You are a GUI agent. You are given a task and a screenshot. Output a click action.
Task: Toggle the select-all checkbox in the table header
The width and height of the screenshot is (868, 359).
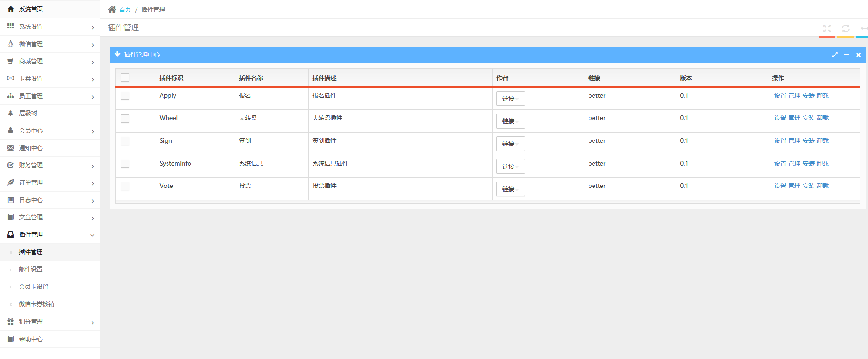coord(125,78)
